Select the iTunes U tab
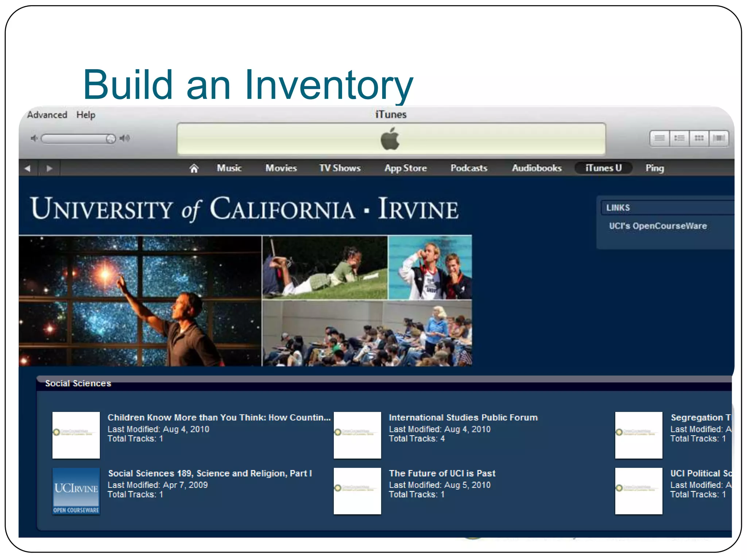The width and height of the screenshot is (747, 560). click(603, 168)
